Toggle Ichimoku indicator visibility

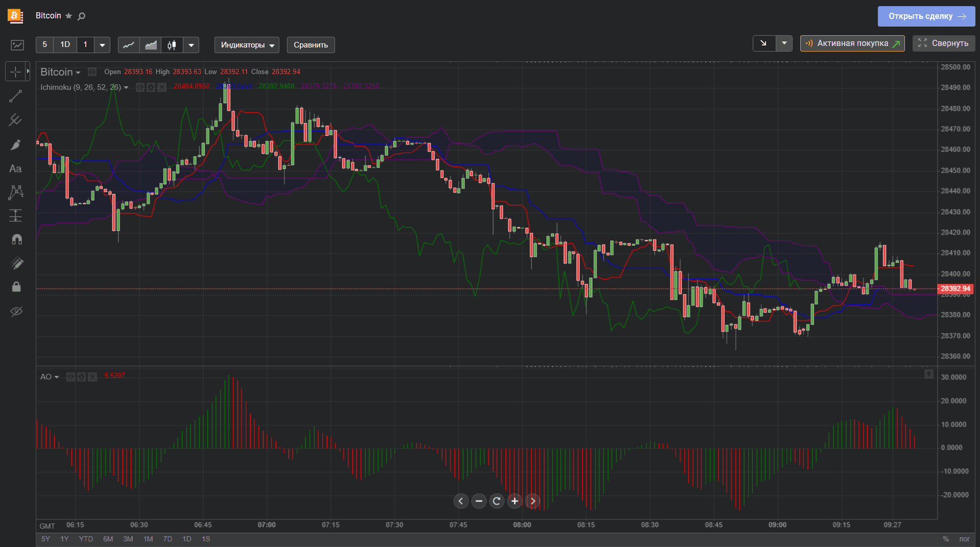[140, 87]
